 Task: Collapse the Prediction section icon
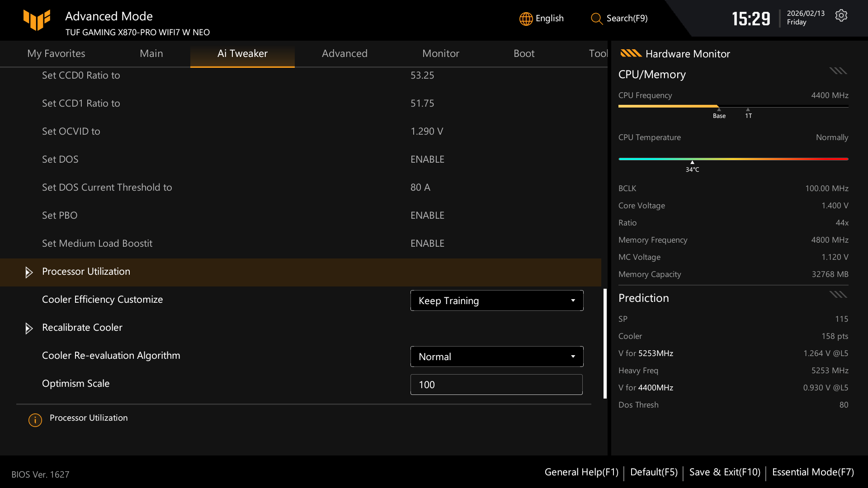(x=838, y=294)
